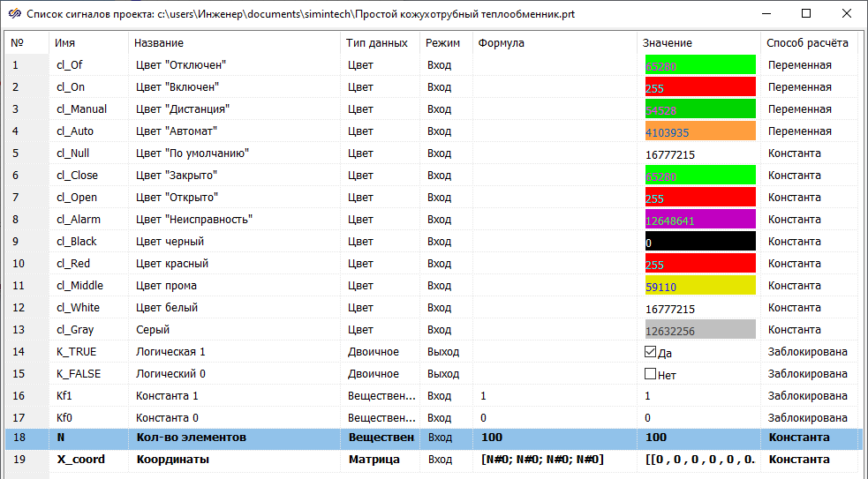Edit the formula field of Kf1
Screen dimensions: 868x479
point(555,396)
